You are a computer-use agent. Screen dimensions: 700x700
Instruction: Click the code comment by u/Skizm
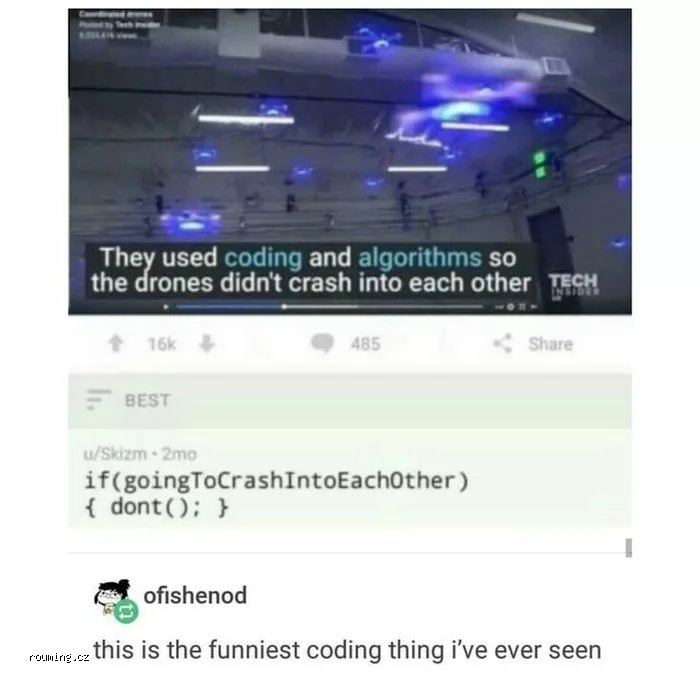pyautogui.click(x=277, y=494)
